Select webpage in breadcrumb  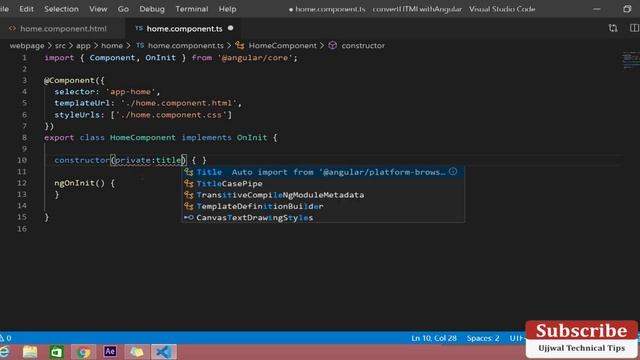[x=27, y=46]
